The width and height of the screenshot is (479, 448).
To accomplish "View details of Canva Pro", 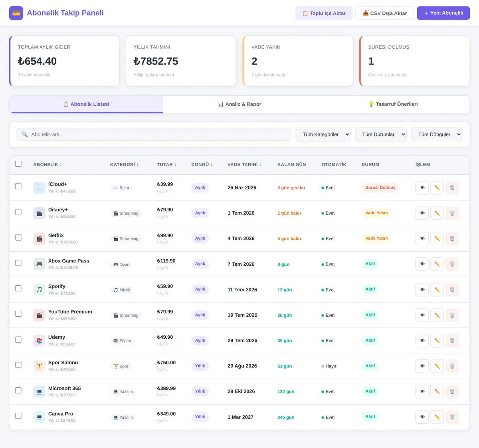I will coord(422,417).
